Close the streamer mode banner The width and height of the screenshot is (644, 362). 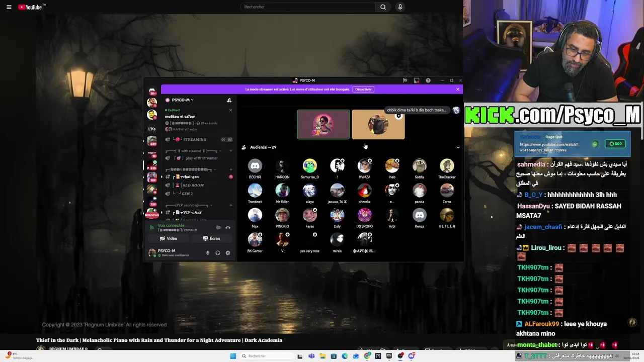point(458,89)
